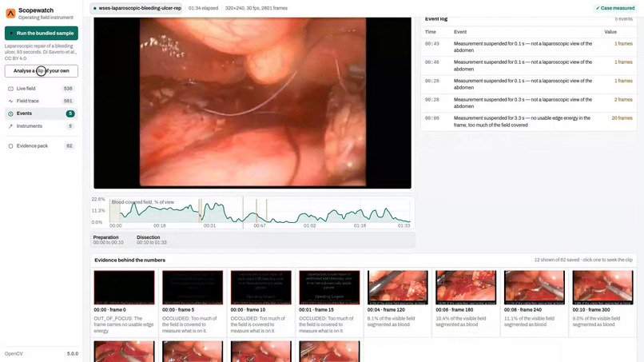Open the 00:28 event with 2 frames
The image size is (644, 362).
pos(529,103)
